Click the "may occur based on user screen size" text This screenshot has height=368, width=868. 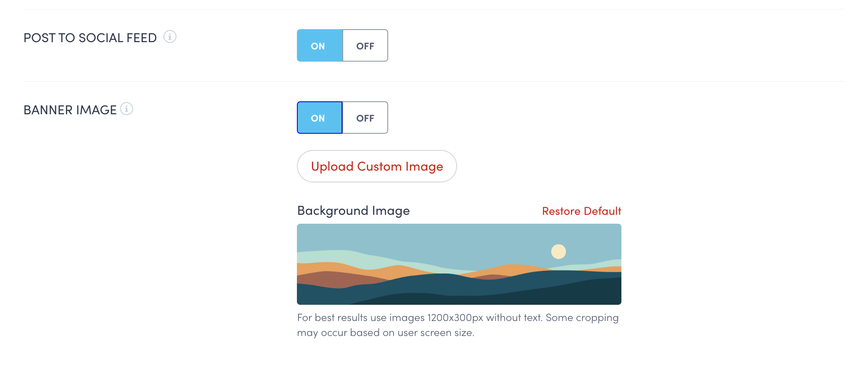[x=385, y=333]
